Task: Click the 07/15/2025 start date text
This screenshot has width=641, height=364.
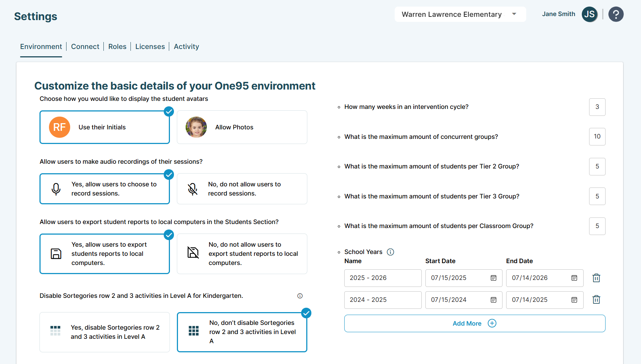Action: click(x=449, y=278)
